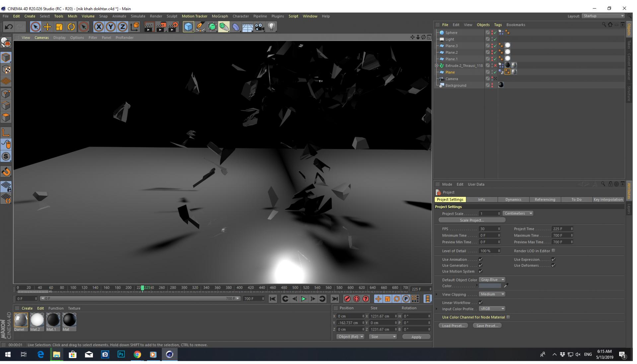Click the MoGraph menu item
The width and height of the screenshot is (637, 364).
click(x=220, y=16)
